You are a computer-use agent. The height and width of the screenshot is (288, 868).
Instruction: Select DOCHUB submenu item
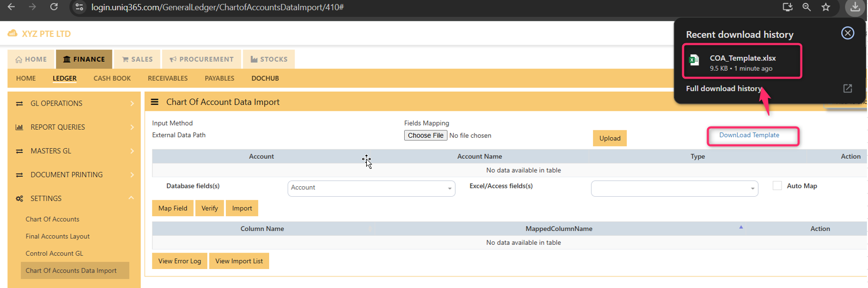(265, 78)
